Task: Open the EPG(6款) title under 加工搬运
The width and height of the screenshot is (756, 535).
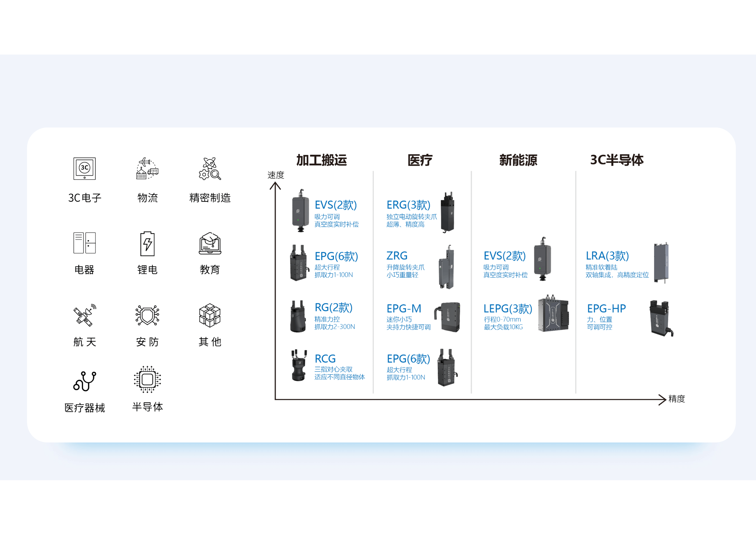Action: pyautogui.click(x=336, y=256)
